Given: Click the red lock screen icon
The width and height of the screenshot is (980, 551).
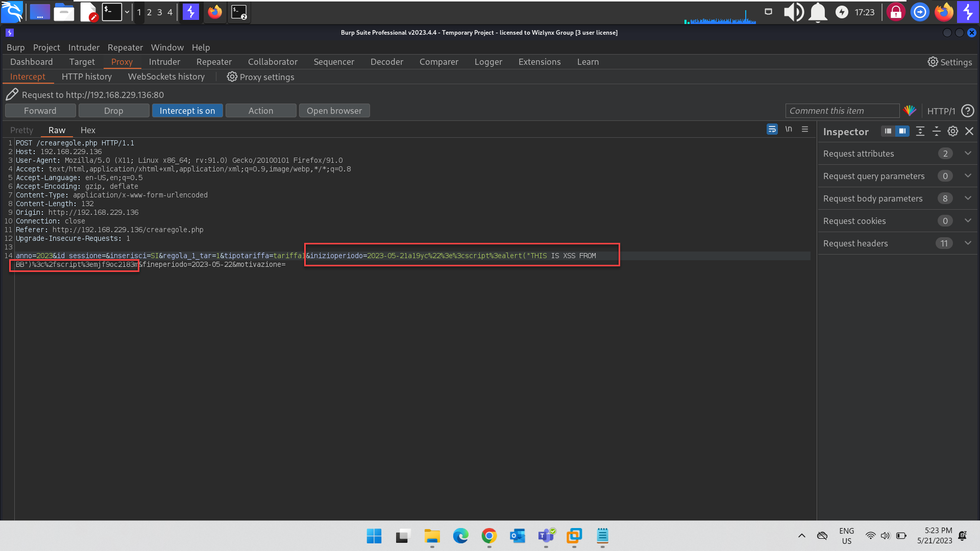Looking at the screenshot, I should pyautogui.click(x=896, y=12).
